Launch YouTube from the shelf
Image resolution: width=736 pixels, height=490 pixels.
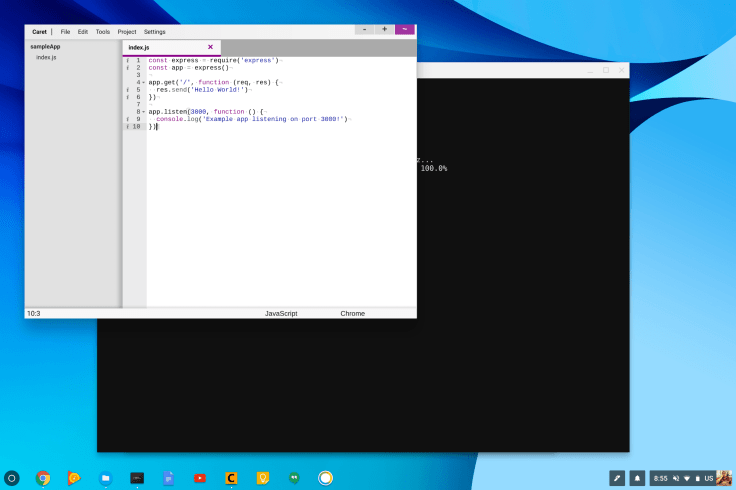[x=200, y=478]
